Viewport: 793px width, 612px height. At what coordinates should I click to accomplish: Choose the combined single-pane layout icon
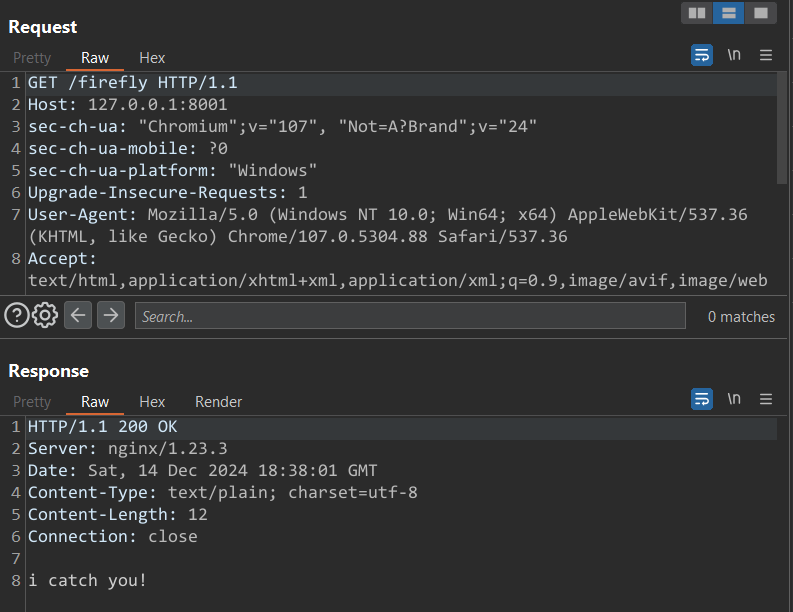pos(761,13)
